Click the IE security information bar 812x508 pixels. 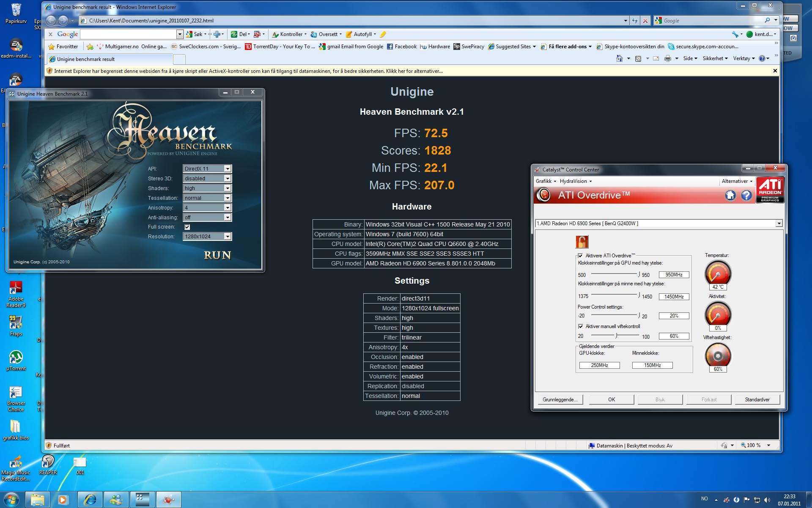(411, 71)
